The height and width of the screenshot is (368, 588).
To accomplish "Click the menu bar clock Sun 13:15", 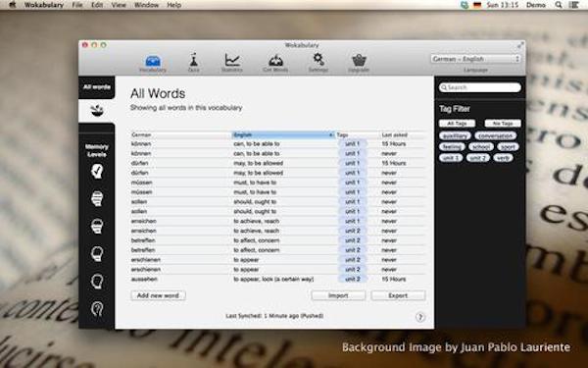I will pos(503,5).
